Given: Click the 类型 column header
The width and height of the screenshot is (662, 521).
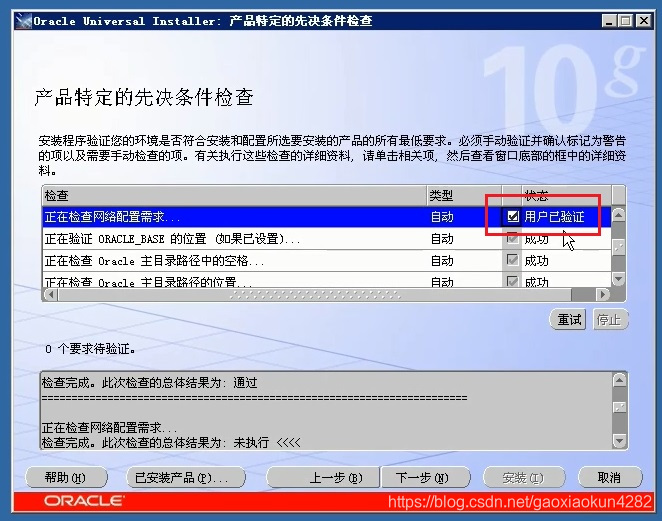Looking at the screenshot, I should coord(464,195).
